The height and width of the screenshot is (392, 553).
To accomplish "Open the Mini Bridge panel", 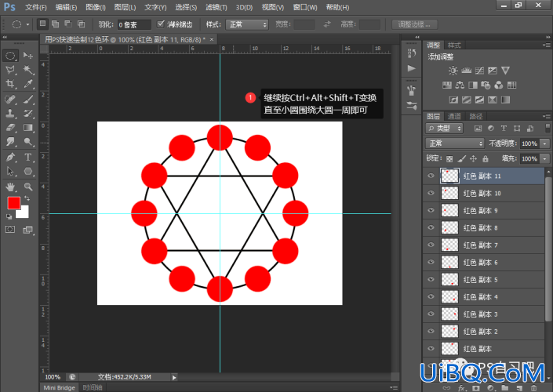I will [60, 387].
